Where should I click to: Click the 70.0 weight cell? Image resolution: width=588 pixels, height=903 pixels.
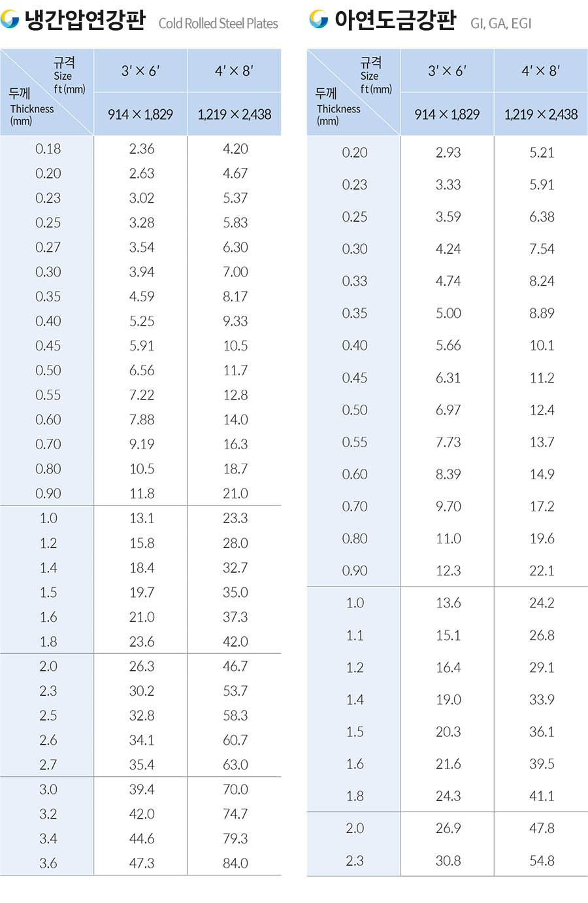[x=235, y=789]
